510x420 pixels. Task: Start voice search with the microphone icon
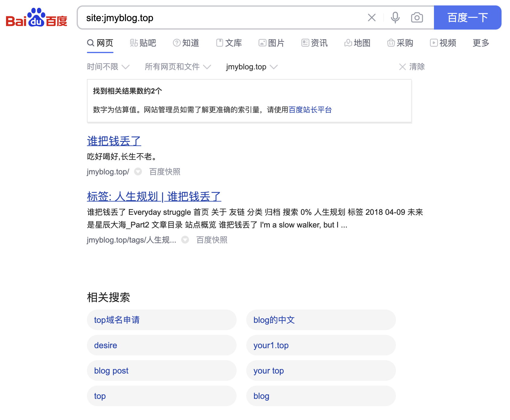tap(395, 17)
